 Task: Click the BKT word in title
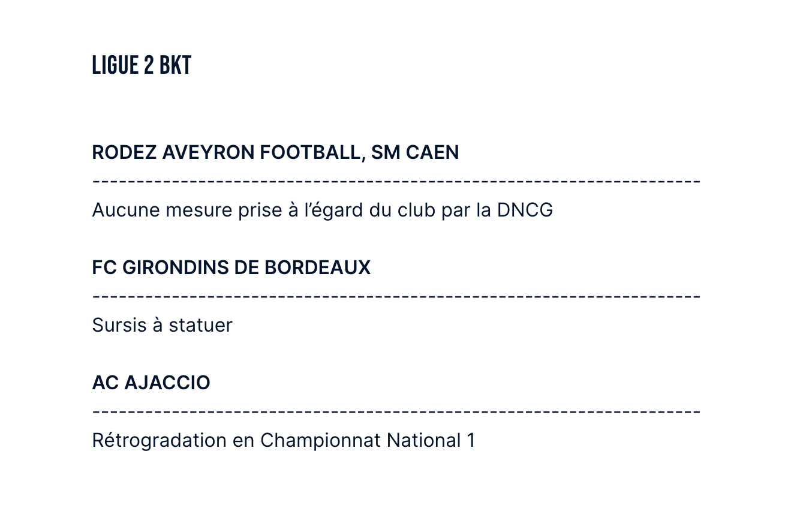[x=175, y=65]
